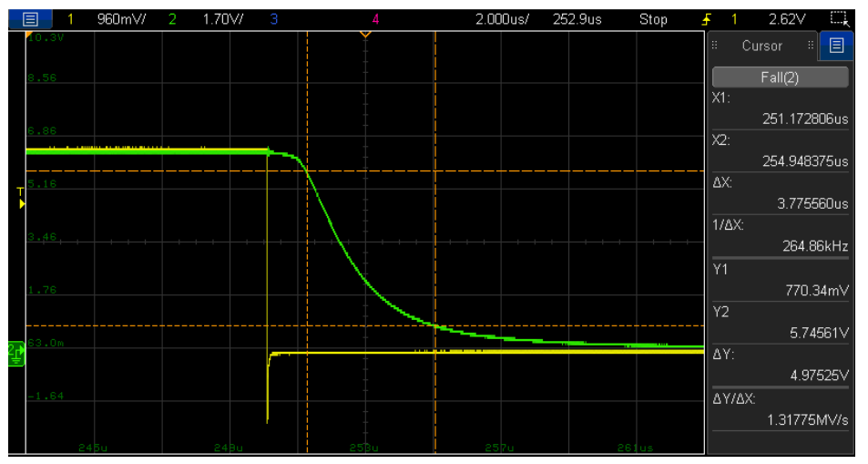Screen dimensions: 868x464
Task: Click the -1.64 vertical axis label
Action: click(x=46, y=396)
